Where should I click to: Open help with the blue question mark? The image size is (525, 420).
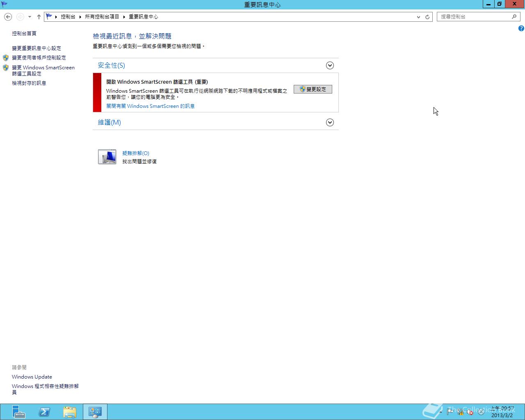point(521,28)
